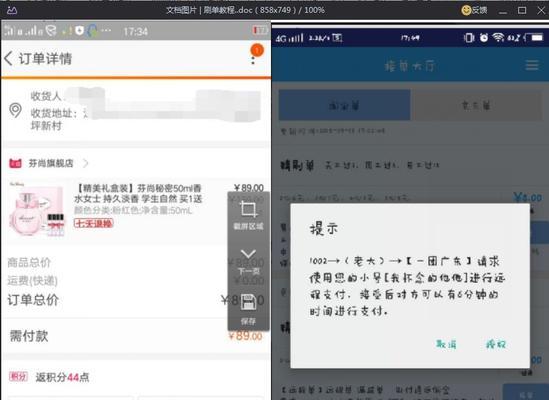Click the product title 芬尚秘密50ml香水
549x400 pixels.
tap(139, 193)
